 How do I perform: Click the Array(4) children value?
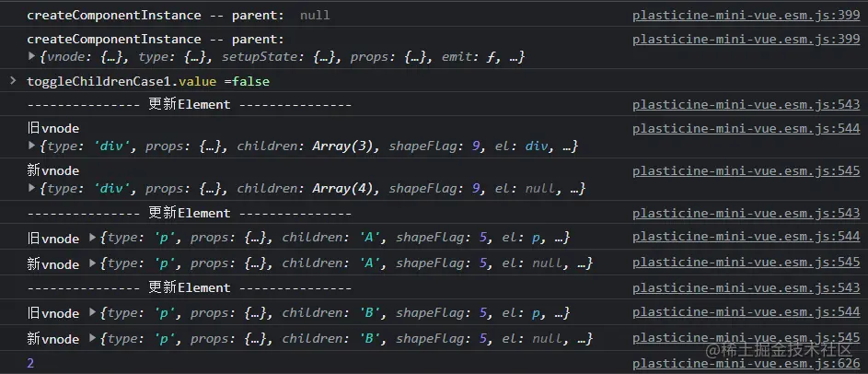[x=342, y=189]
